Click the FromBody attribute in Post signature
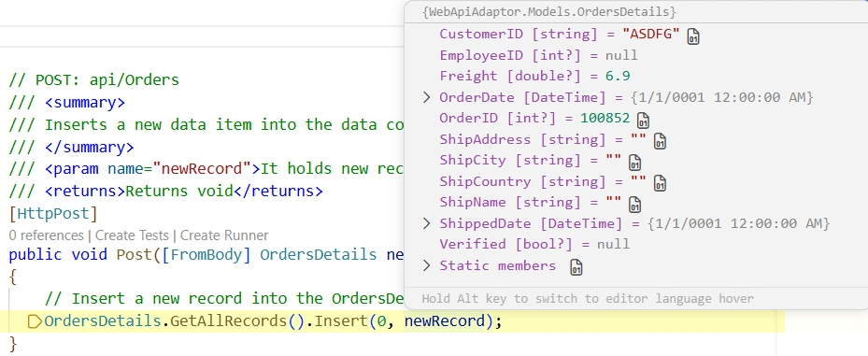The image size is (868, 356). click(x=206, y=255)
